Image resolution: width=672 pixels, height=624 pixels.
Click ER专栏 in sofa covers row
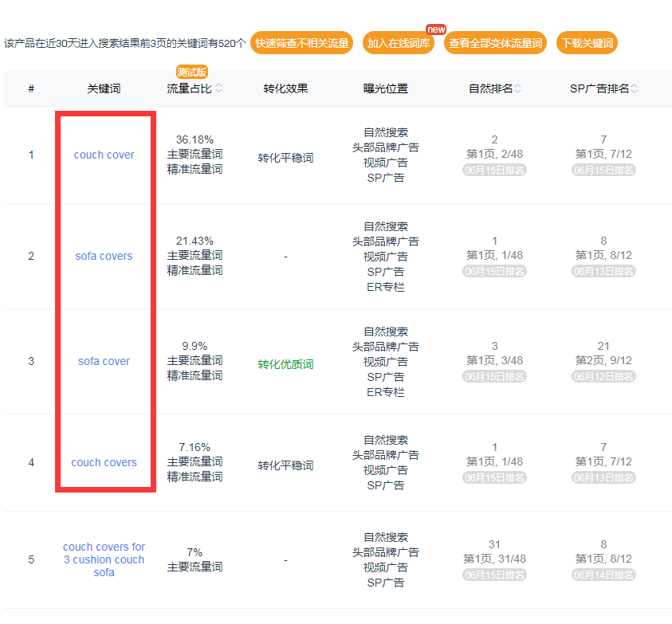(386, 287)
